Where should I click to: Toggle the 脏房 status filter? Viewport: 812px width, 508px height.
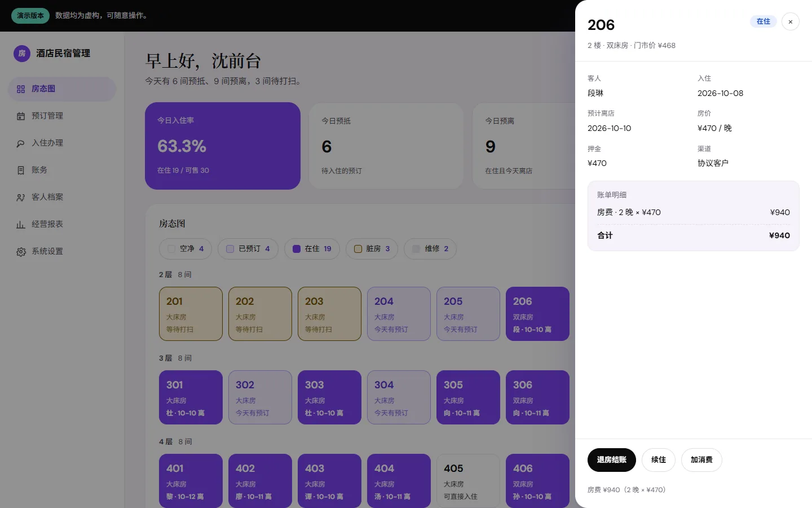point(372,249)
